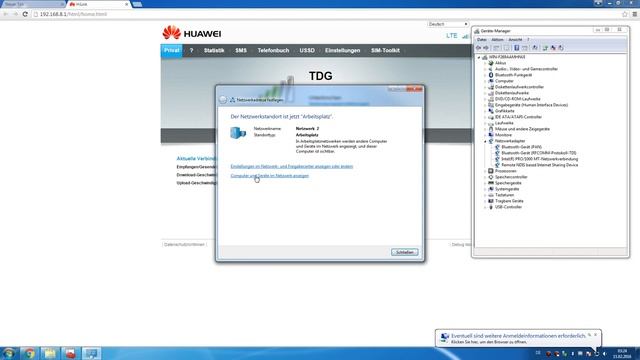Expand the Monitore node
This screenshot has width=640, height=360.
[485, 135]
